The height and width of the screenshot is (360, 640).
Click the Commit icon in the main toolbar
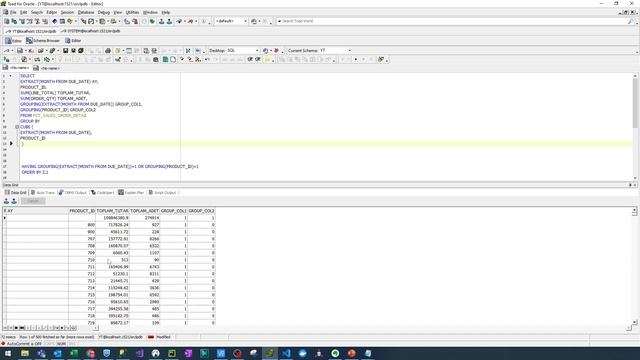point(161,21)
